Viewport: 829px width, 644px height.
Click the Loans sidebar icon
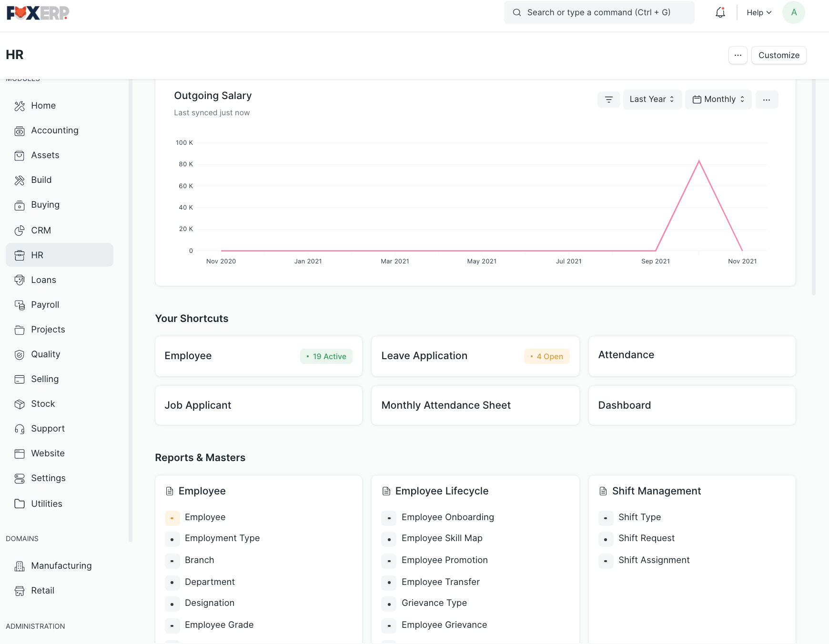click(20, 280)
